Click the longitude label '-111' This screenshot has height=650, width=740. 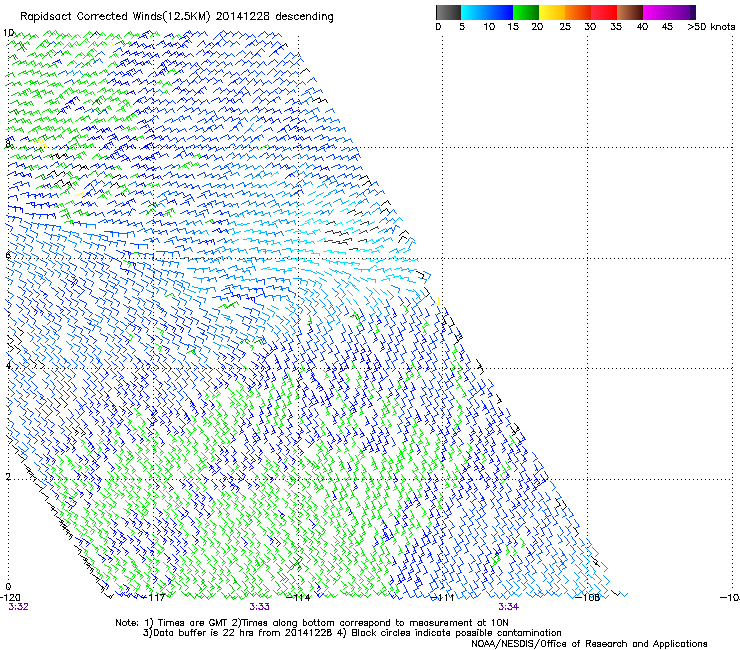[443, 597]
